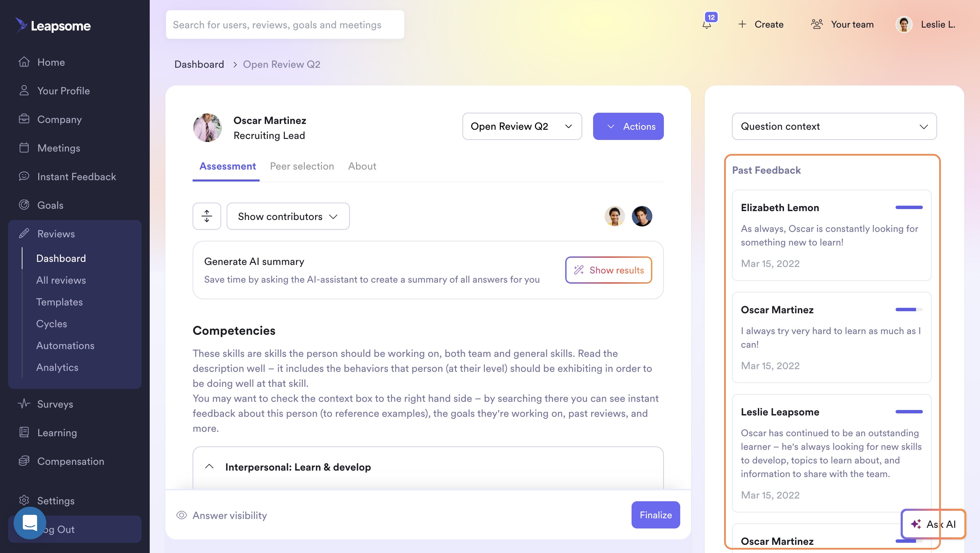
Task: Click the Surveys pulse icon
Action: (24, 404)
